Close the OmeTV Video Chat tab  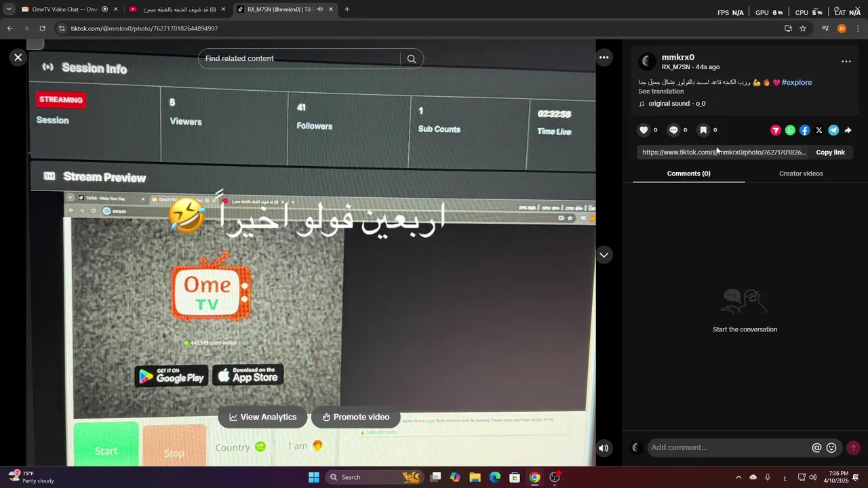pyautogui.click(x=115, y=9)
